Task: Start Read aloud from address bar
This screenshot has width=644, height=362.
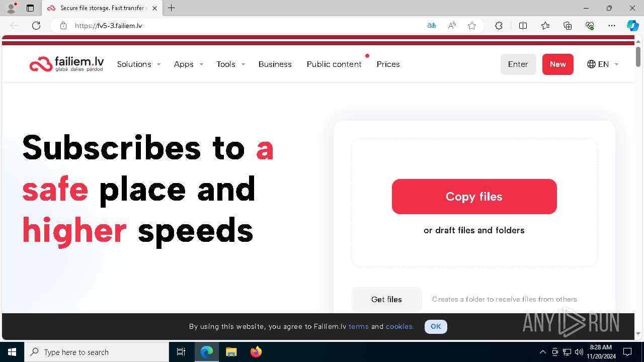Action: coord(452,26)
